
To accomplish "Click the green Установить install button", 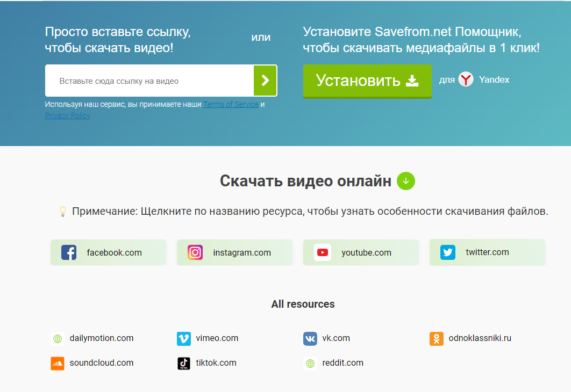I will tap(367, 81).
